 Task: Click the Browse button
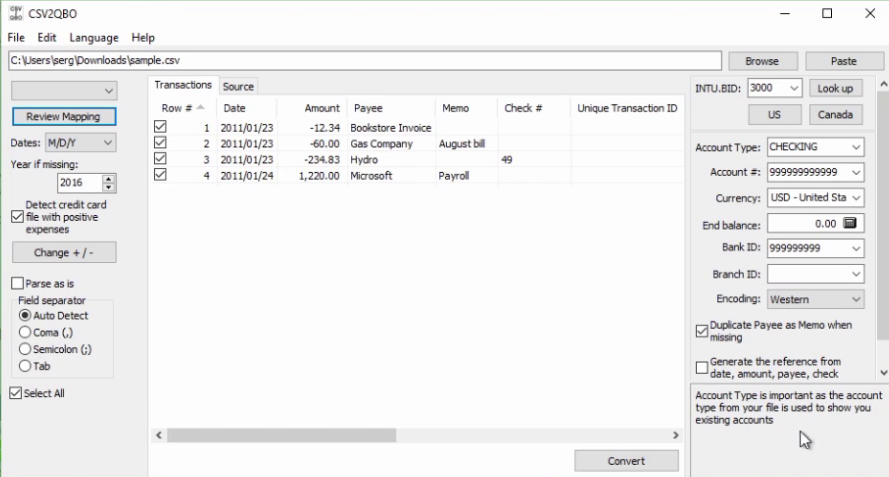[762, 61]
